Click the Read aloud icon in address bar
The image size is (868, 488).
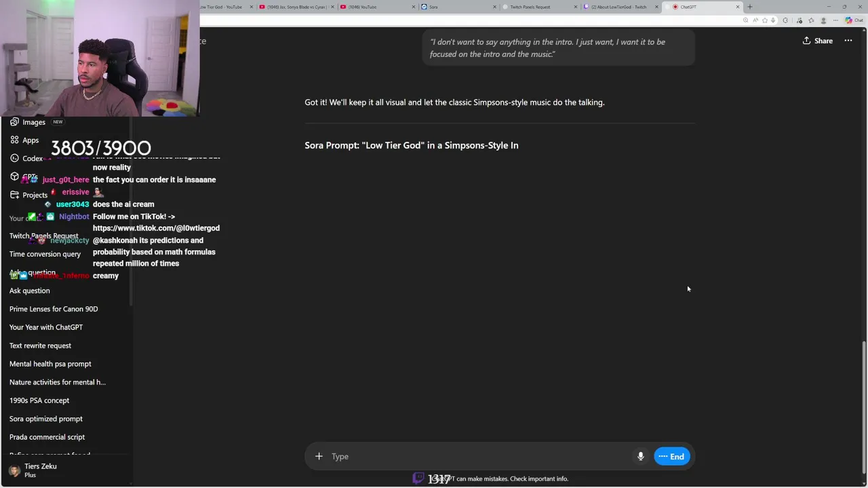(755, 20)
